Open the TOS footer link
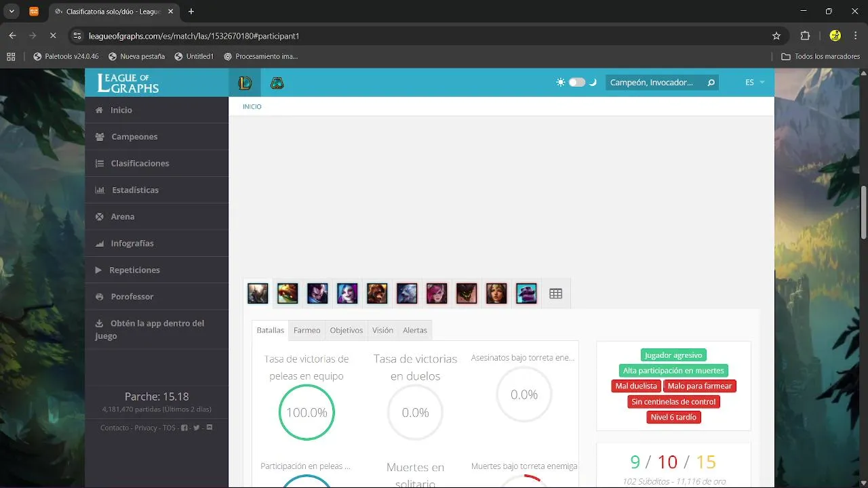The width and height of the screenshot is (868, 488). [x=169, y=428]
